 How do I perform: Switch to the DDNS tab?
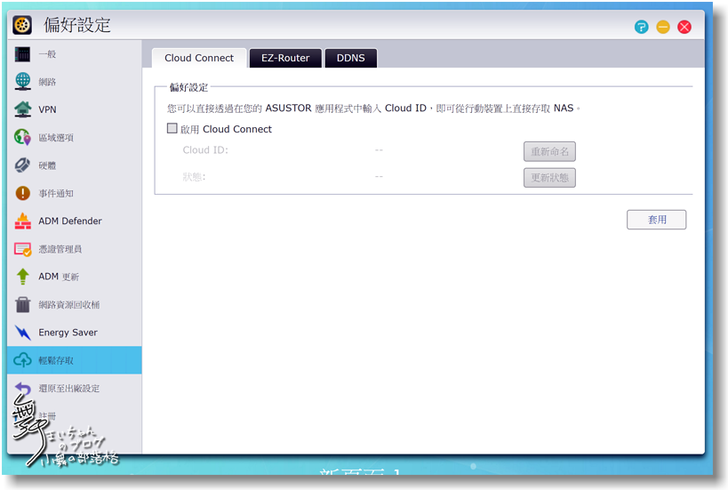351,58
